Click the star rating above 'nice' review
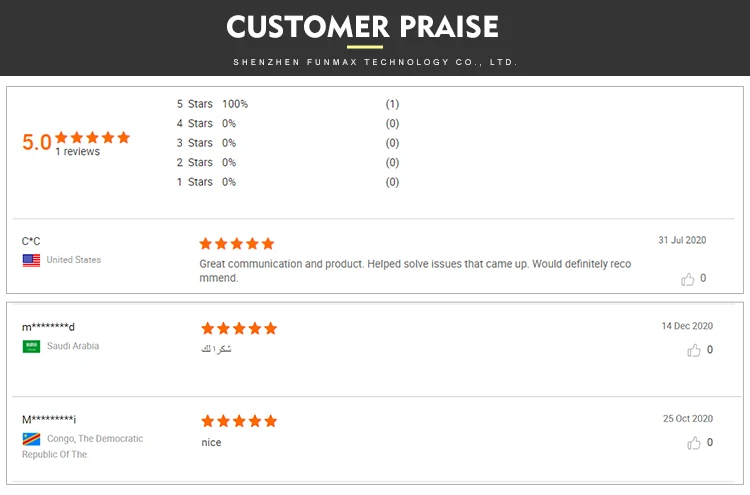Image resolution: width=750 pixels, height=495 pixels. 239,421
